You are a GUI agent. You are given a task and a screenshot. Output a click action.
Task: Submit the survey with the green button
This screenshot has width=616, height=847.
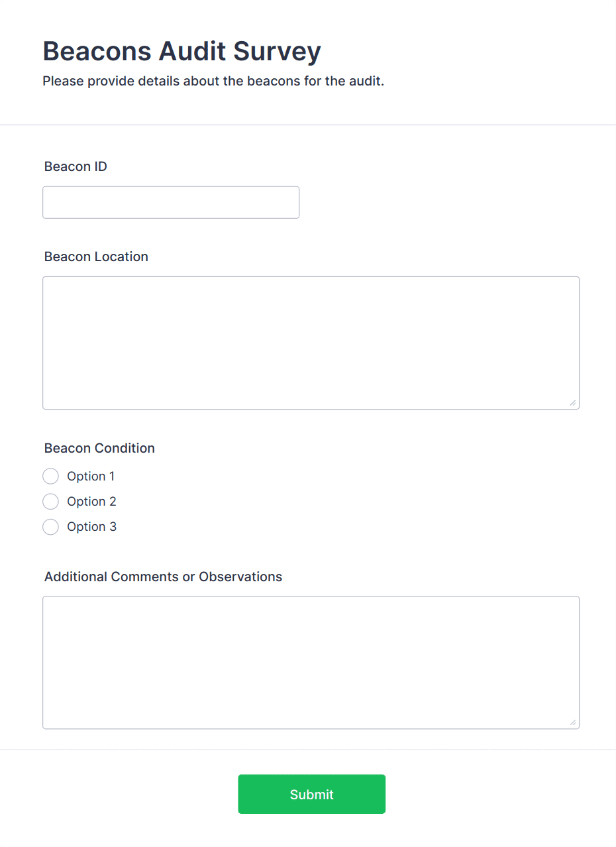point(311,794)
